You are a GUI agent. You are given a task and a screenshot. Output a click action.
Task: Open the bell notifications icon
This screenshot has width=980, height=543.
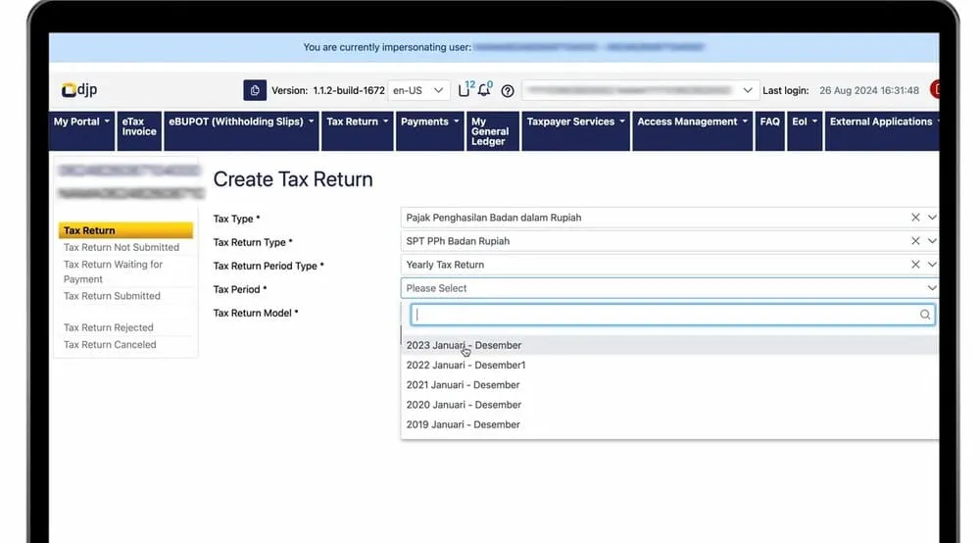(x=484, y=90)
